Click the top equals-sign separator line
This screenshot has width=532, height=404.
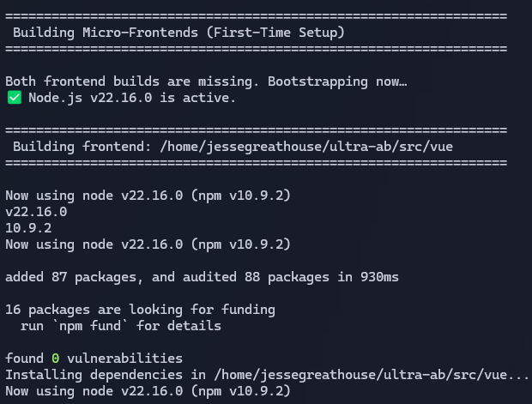[x=257, y=16]
